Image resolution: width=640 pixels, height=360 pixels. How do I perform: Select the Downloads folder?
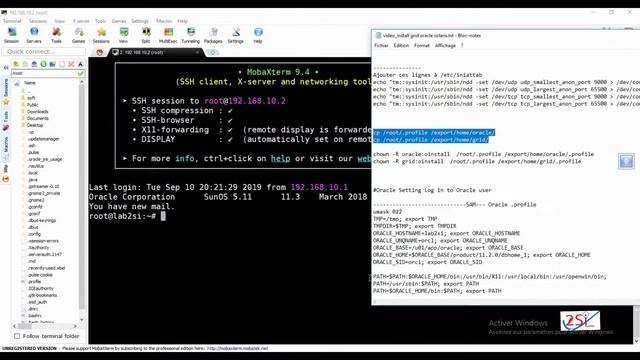[37, 111]
